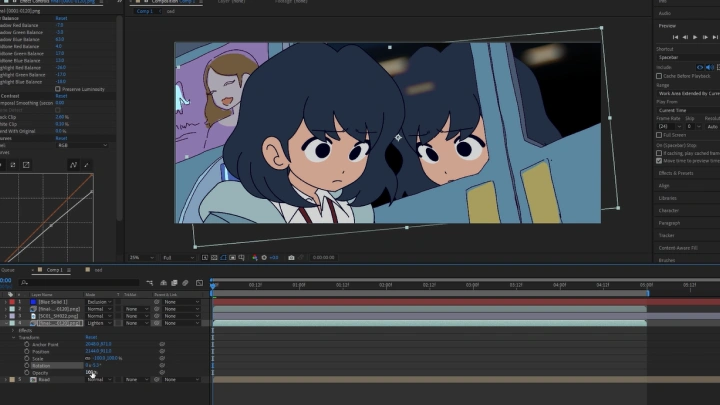Click the red label swatch of layer 1
The image size is (720, 405).
(x=12, y=302)
